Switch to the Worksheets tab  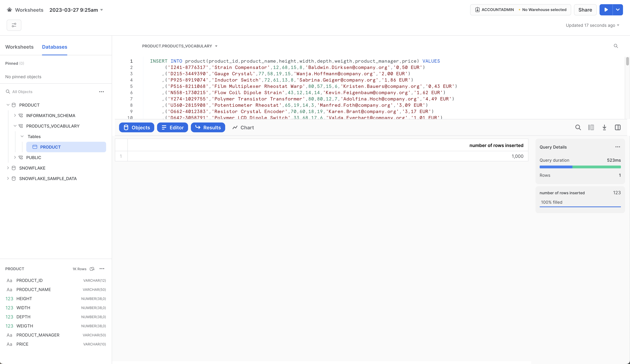point(19,47)
